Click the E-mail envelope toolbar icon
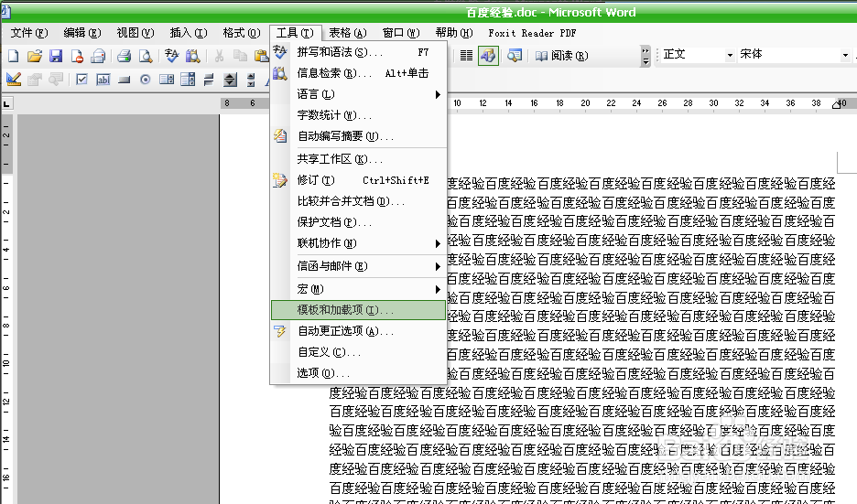The image size is (857, 504). point(98,56)
